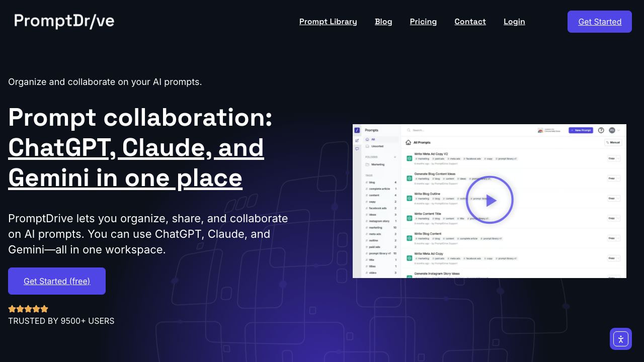The height and width of the screenshot is (362, 644).
Task: Click the header Get Started button
Action: [600, 22]
